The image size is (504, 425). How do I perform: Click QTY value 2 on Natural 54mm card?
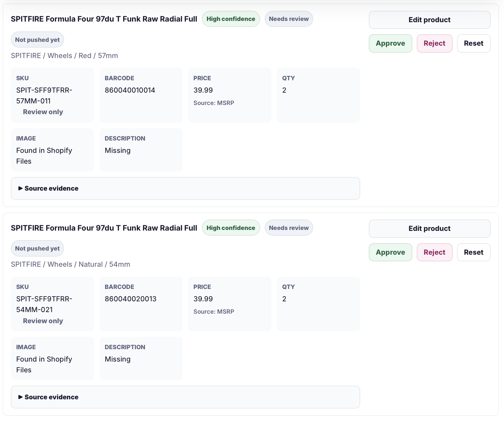284,299
